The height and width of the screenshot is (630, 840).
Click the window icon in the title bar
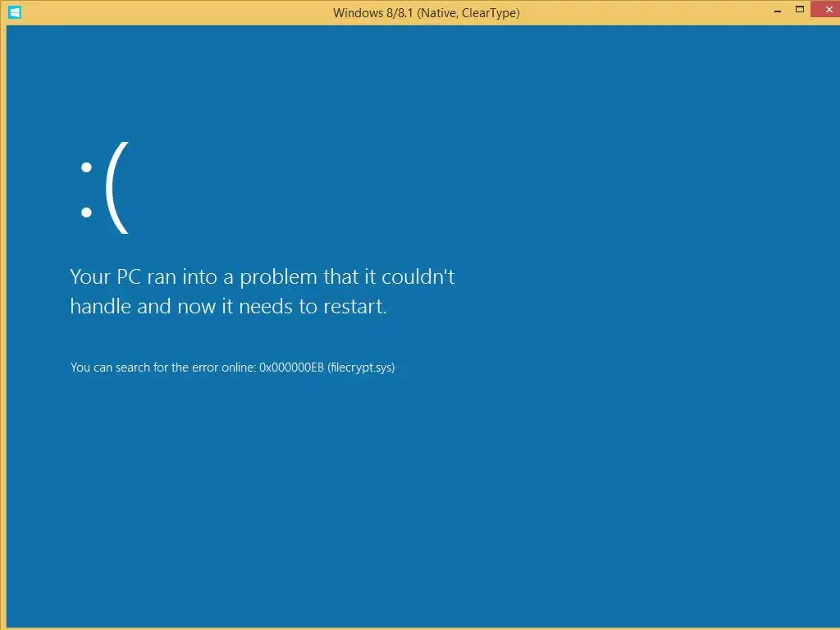[x=15, y=12]
